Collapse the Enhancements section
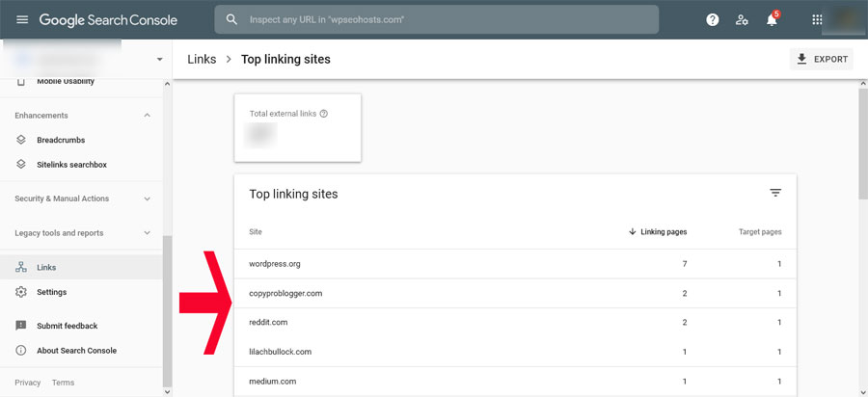Viewport: 868px width, 397px height. click(x=147, y=115)
